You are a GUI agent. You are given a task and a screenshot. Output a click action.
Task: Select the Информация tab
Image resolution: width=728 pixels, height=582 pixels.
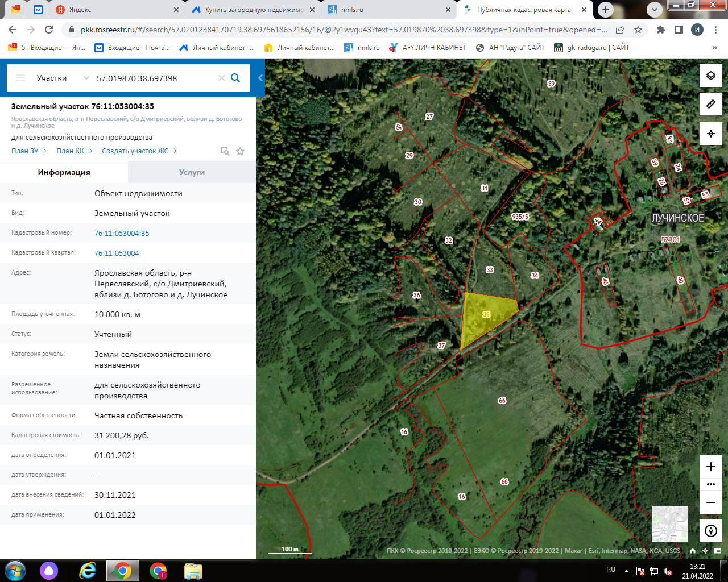pos(64,172)
